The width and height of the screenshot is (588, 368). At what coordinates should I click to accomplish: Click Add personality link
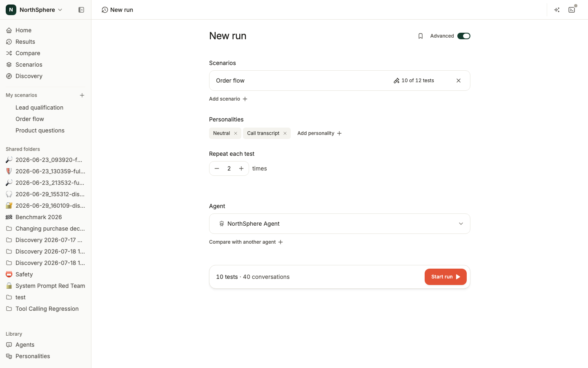pos(319,133)
